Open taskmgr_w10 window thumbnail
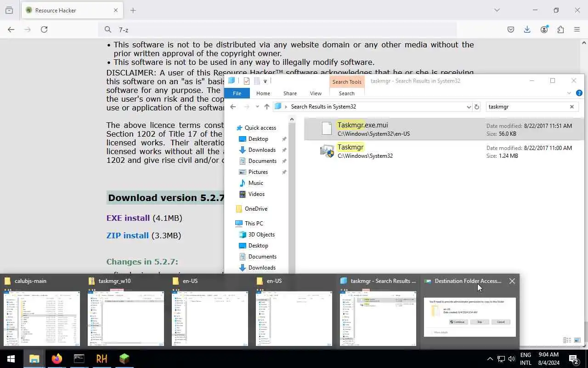The width and height of the screenshot is (588, 368). [126, 311]
